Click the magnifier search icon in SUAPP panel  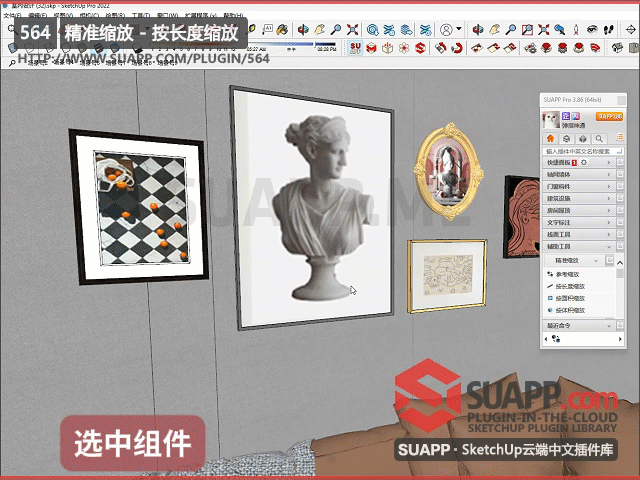[x=599, y=139]
